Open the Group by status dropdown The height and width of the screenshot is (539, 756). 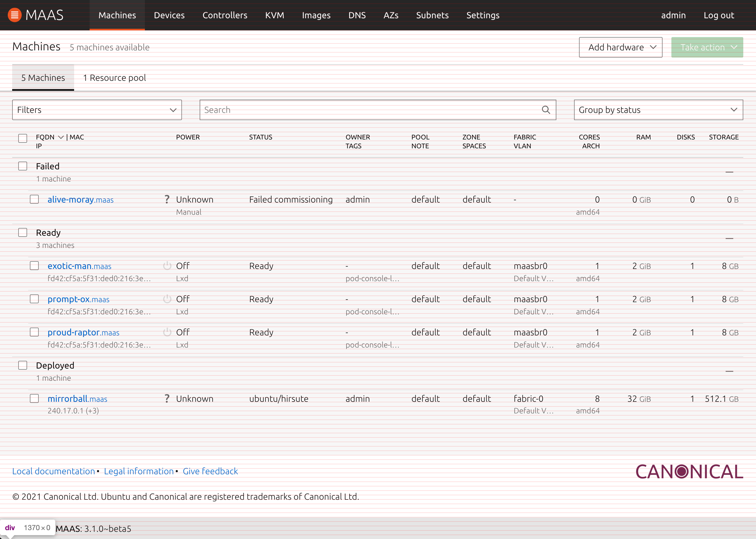tap(658, 110)
